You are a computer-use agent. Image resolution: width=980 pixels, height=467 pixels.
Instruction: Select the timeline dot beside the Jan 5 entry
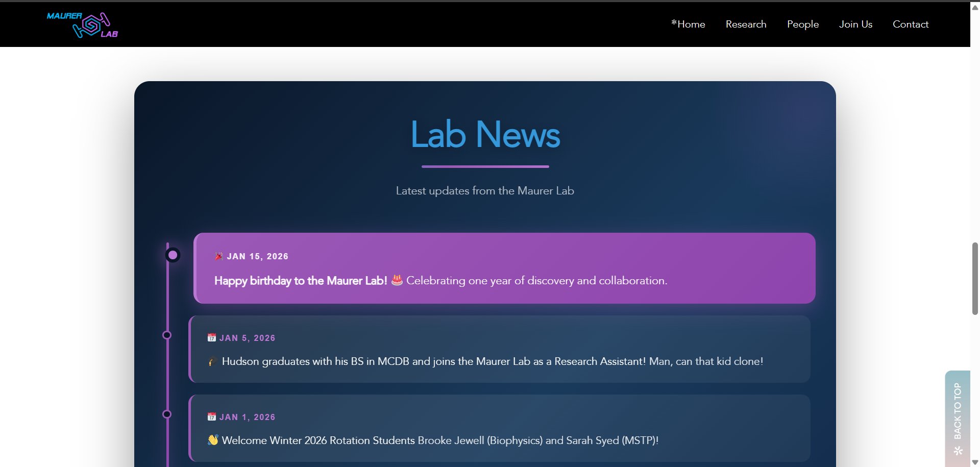pyautogui.click(x=166, y=335)
